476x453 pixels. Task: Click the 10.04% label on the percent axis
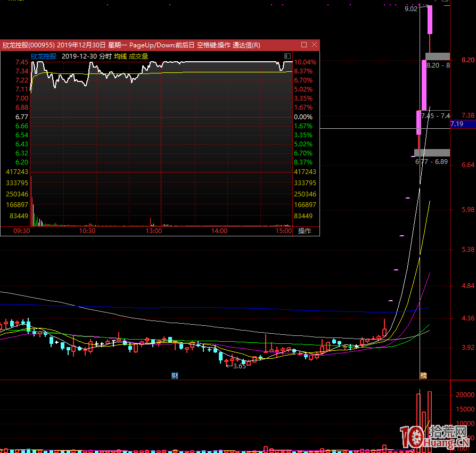pyautogui.click(x=305, y=62)
